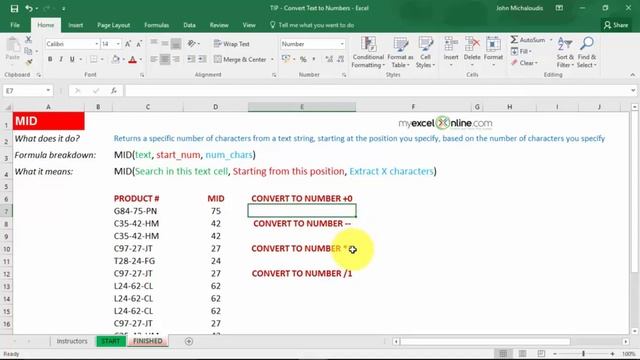This screenshot has width=640, height=360.
Task: Open the Number format dropdown
Action: (342, 44)
